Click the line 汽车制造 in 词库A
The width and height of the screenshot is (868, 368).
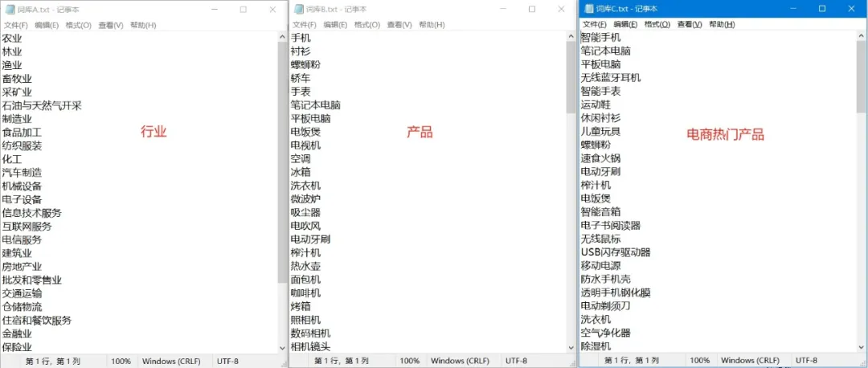click(x=23, y=173)
